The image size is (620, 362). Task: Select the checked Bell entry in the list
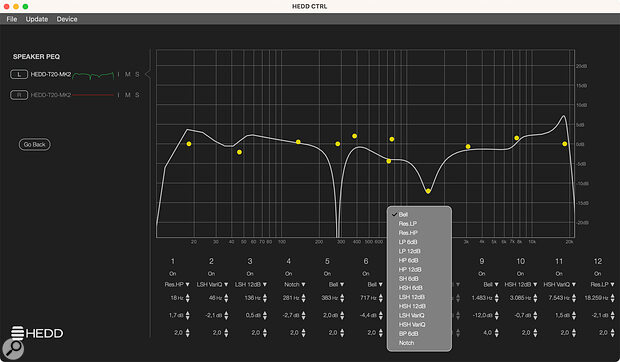pos(403,215)
